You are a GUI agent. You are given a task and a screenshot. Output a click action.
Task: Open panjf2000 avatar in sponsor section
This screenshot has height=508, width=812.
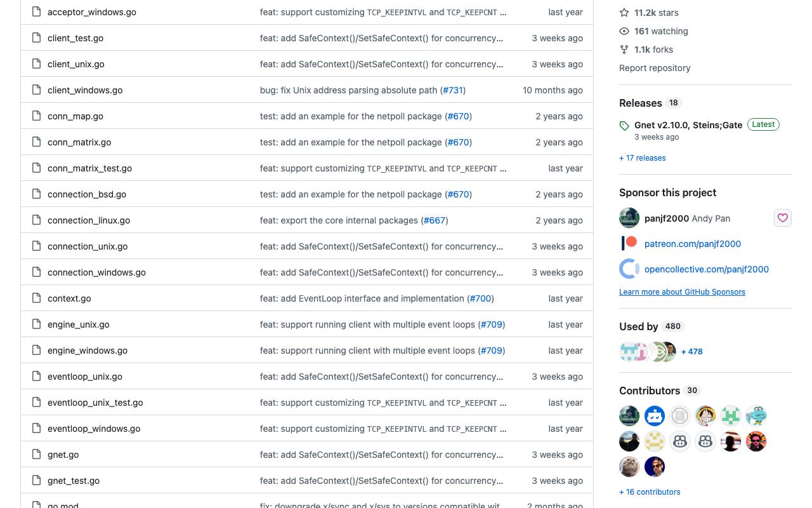(629, 218)
